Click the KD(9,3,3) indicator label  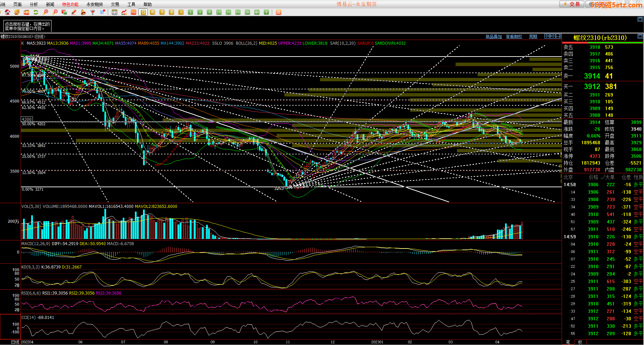coord(30,267)
